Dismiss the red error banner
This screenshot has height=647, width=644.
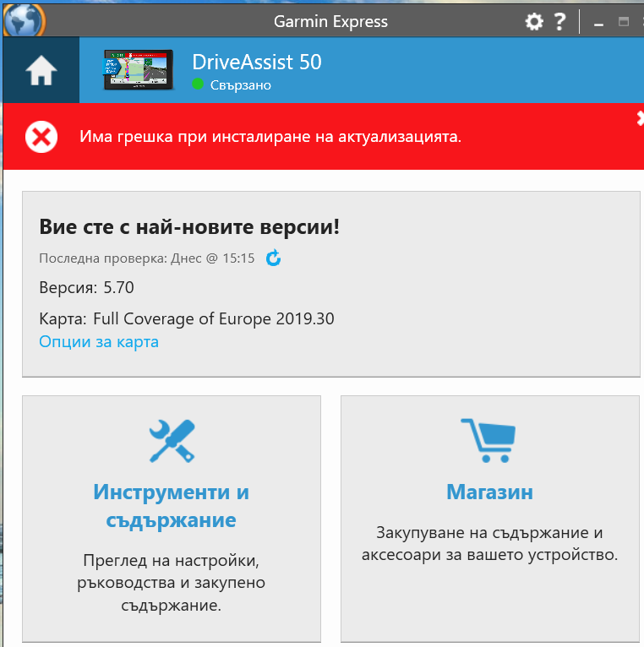tap(641, 118)
